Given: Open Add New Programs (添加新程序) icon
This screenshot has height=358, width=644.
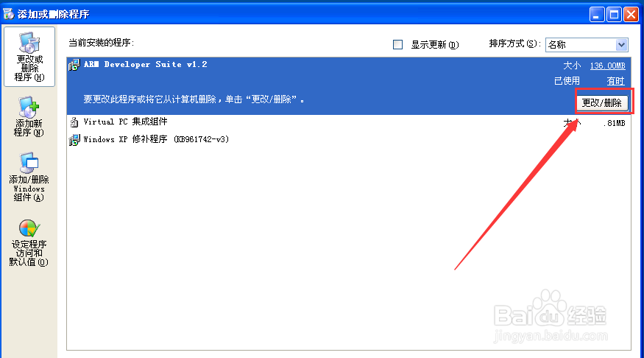Looking at the screenshot, I should (29, 108).
